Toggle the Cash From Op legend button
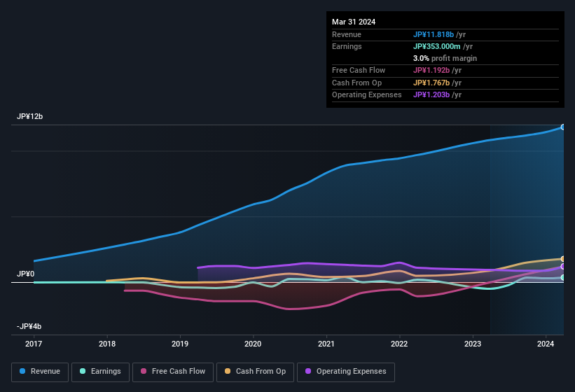Viewport: 575px width, 392px height. 255,372
